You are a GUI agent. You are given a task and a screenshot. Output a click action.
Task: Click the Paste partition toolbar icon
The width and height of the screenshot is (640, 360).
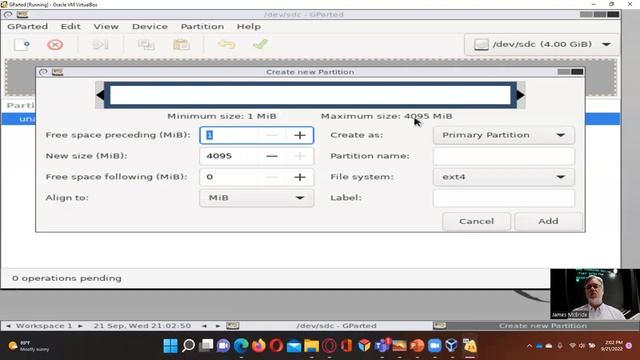181,44
